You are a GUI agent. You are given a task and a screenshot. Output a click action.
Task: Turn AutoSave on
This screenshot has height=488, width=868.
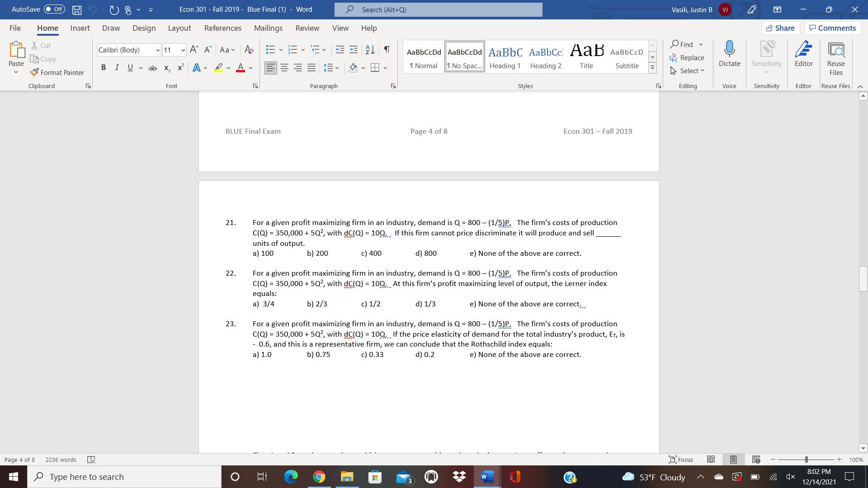(54, 9)
